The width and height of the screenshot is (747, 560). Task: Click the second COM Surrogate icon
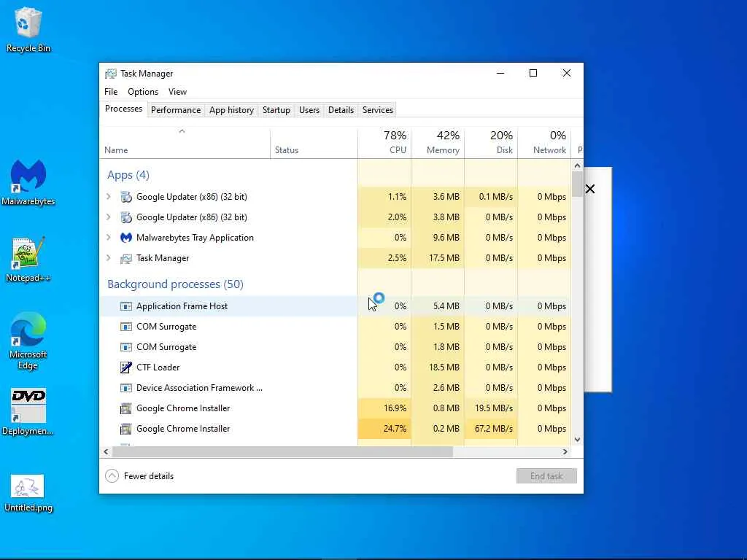(125, 347)
